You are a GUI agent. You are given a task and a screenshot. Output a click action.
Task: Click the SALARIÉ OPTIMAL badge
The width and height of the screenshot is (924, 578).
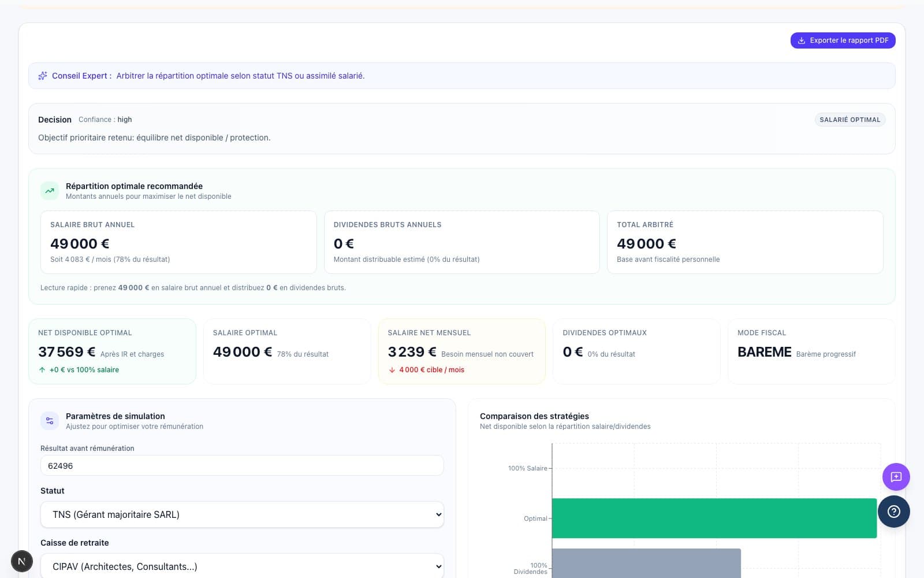click(850, 120)
